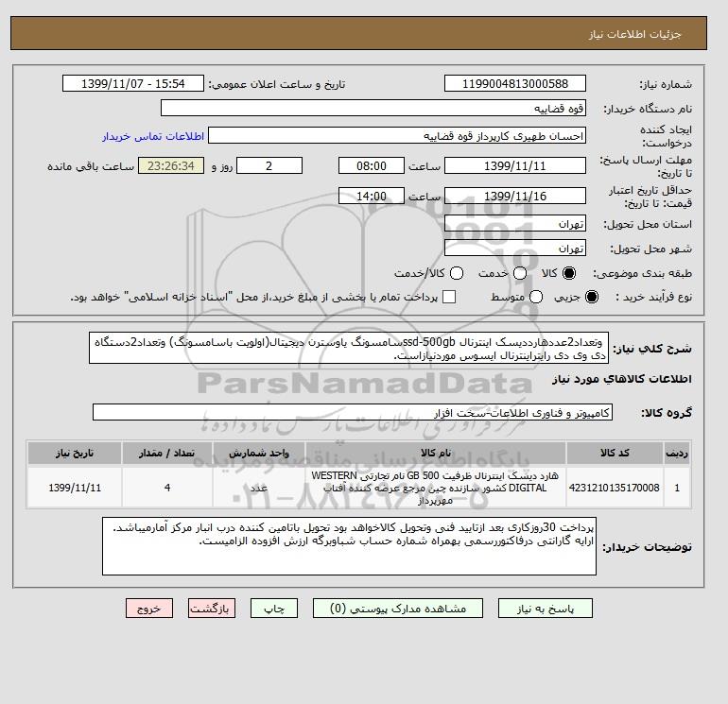The width and height of the screenshot is (728, 704).
Task: Select the جزیی purchase process radio
Action: pyautogui.click(x=592, y=297)
